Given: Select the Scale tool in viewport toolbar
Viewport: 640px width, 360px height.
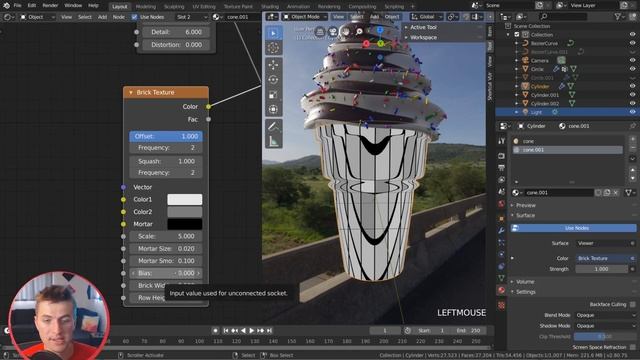Looking at the screenshot, I should pos(273,95).
